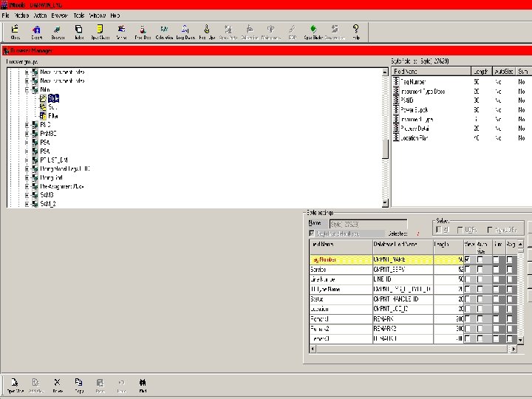The height and width of the screenshot is (399, 532).
Task: Click the browser tree scrollbar up arrow
Action: [x=385, y=72]
